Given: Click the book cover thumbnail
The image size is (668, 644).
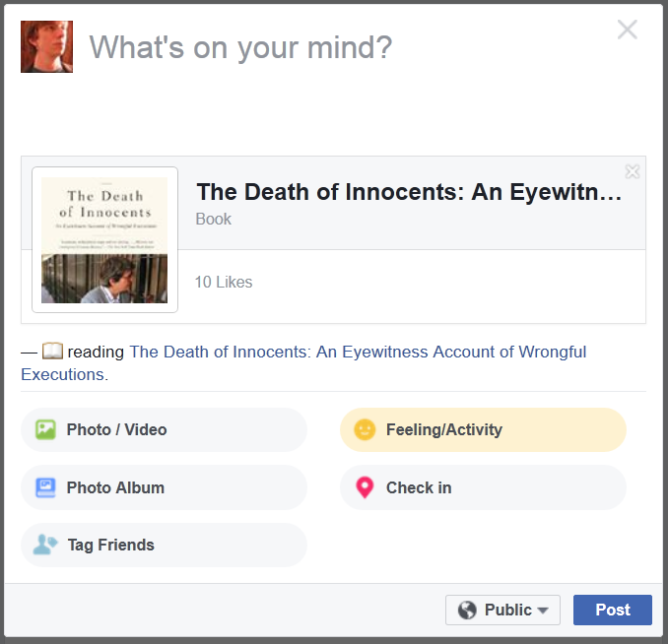Looking at the screenshot, I should (104, 240).
